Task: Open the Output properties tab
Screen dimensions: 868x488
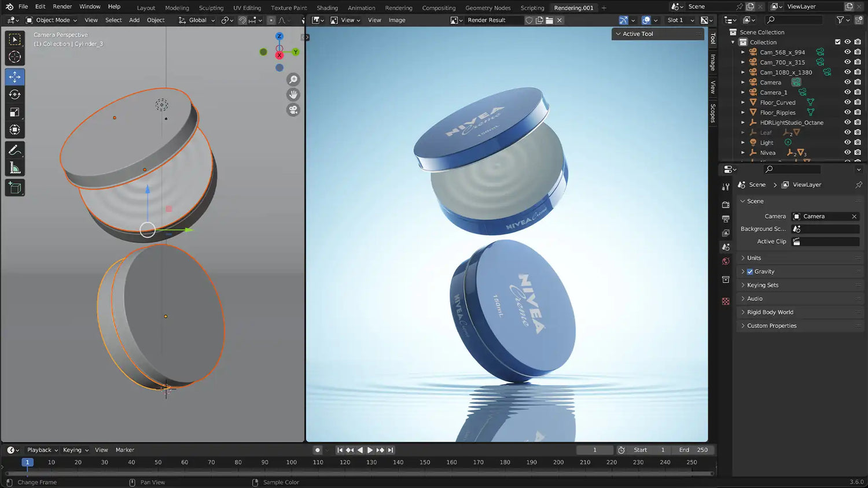Action: [726, 219]
